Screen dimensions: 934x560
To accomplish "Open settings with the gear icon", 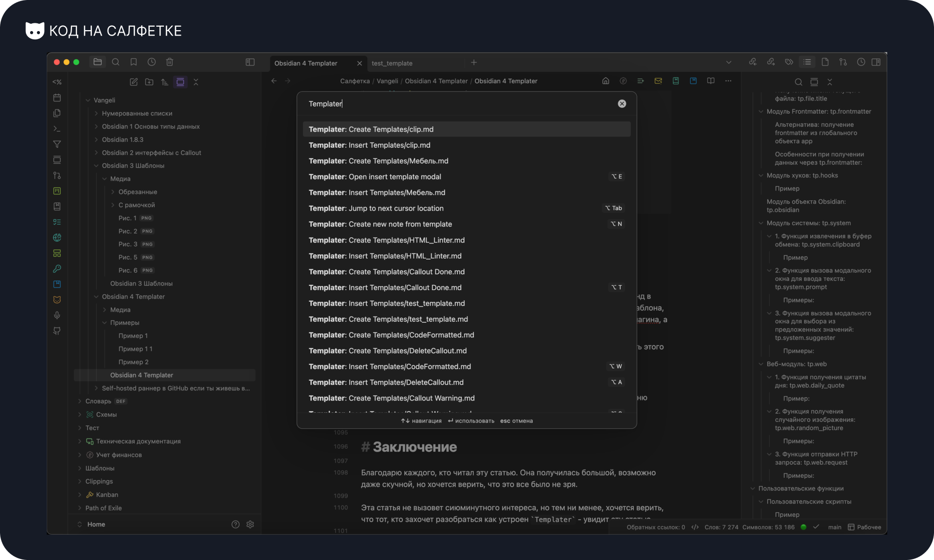I will 251,525.
